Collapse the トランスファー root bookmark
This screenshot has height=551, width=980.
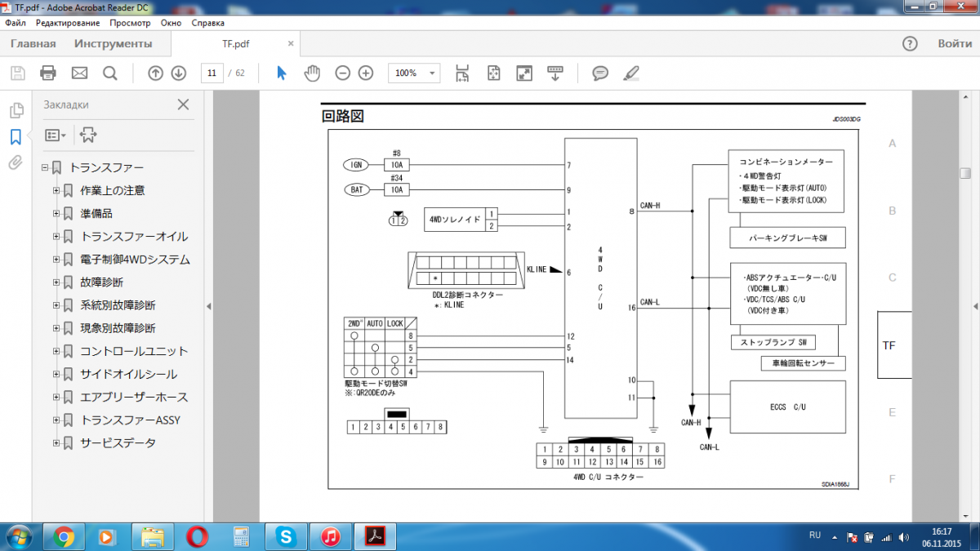(x=45, y=168)
